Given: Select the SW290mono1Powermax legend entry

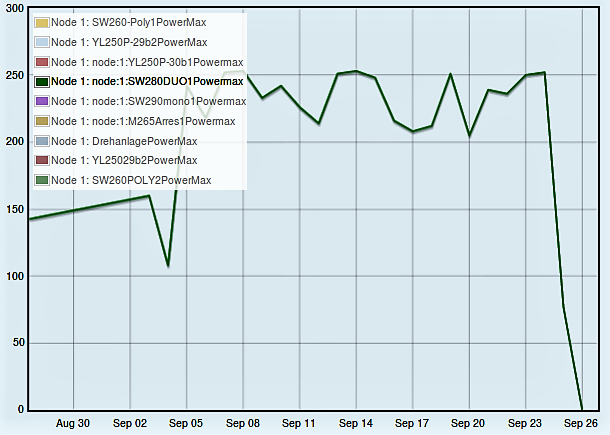Looking at the screenshot, I should pyautogui.click(x=148, y=101).
